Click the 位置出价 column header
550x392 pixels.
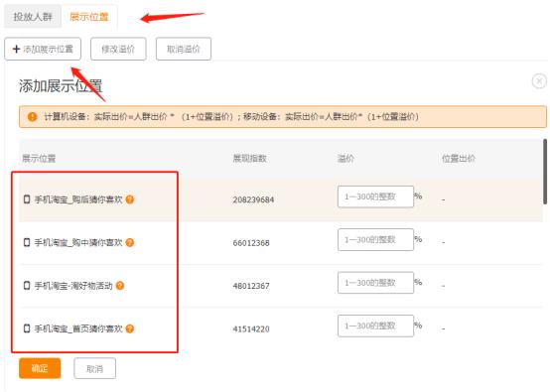[459, 158]
